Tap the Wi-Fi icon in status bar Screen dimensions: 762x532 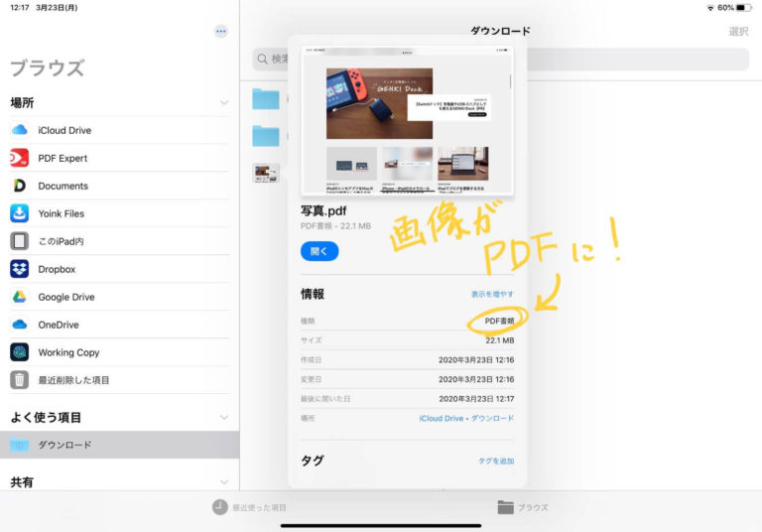tap(710, 8)
